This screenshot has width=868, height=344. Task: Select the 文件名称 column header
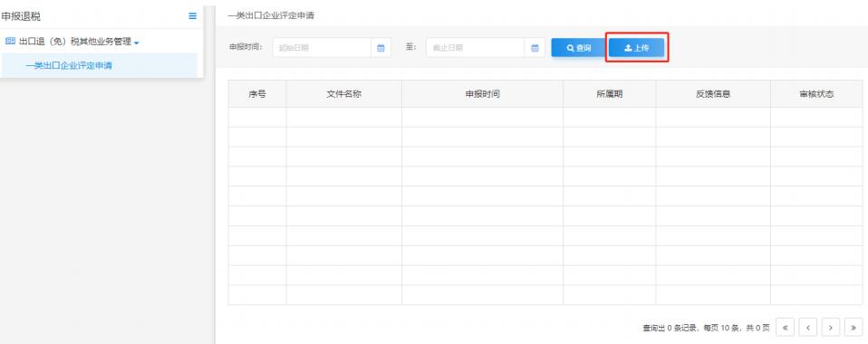(343, 94)
